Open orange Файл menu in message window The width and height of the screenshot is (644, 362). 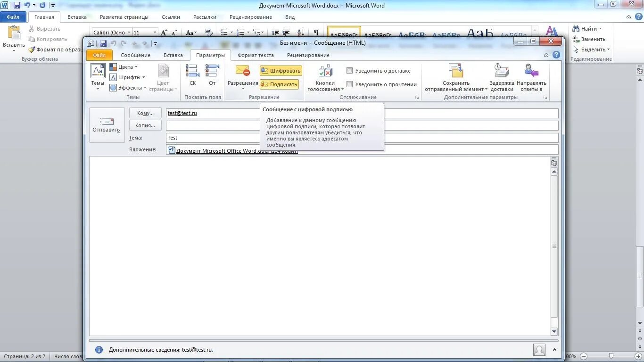coord(99,55)
